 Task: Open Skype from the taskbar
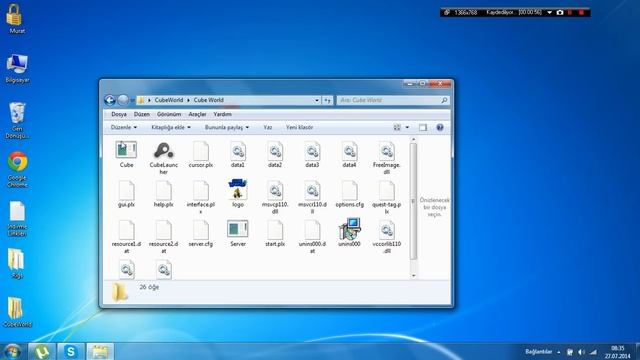71,351
